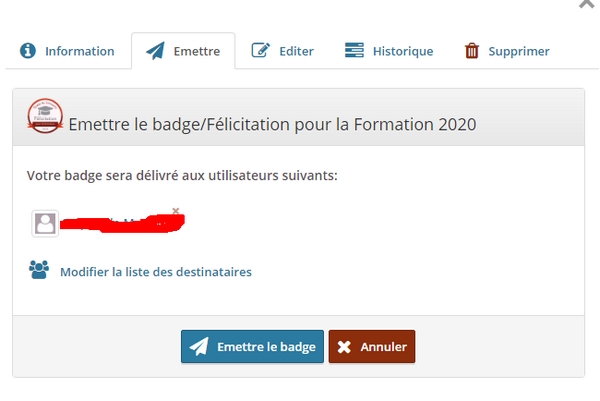The image size is (600, 401).
Task: Open Modifier la liste des destinataires link
Action: point(156,272)
